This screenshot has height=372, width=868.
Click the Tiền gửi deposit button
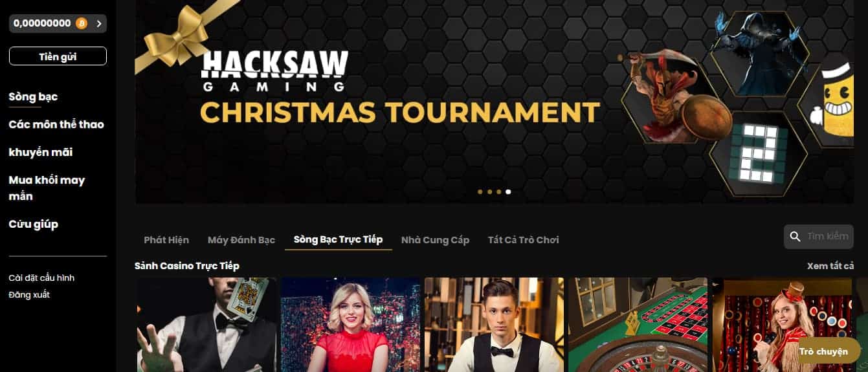coord(58,56)
